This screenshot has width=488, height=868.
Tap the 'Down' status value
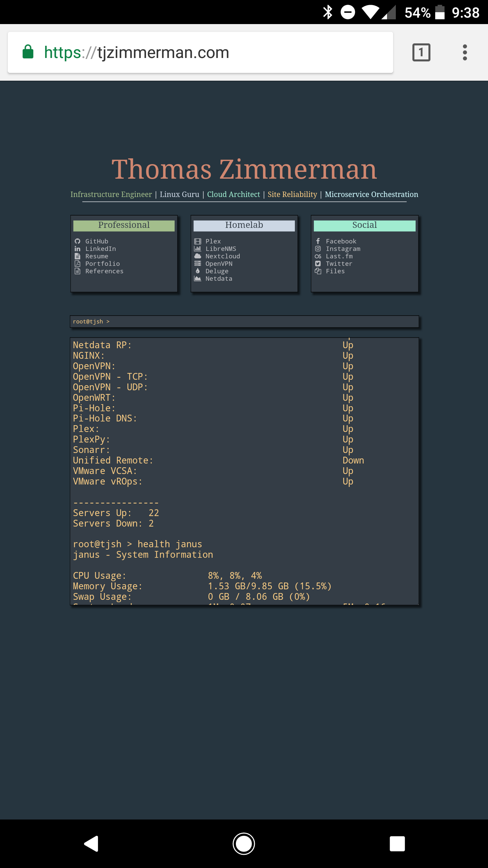click(353, 460)
